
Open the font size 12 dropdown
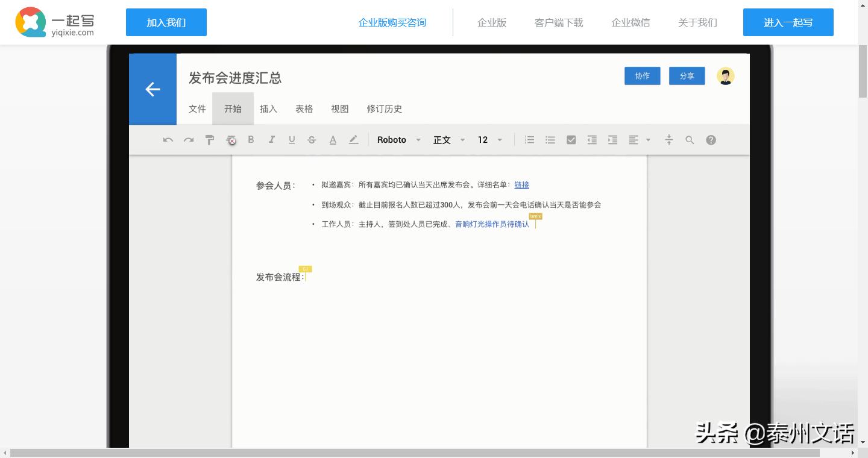coord(489,139)
